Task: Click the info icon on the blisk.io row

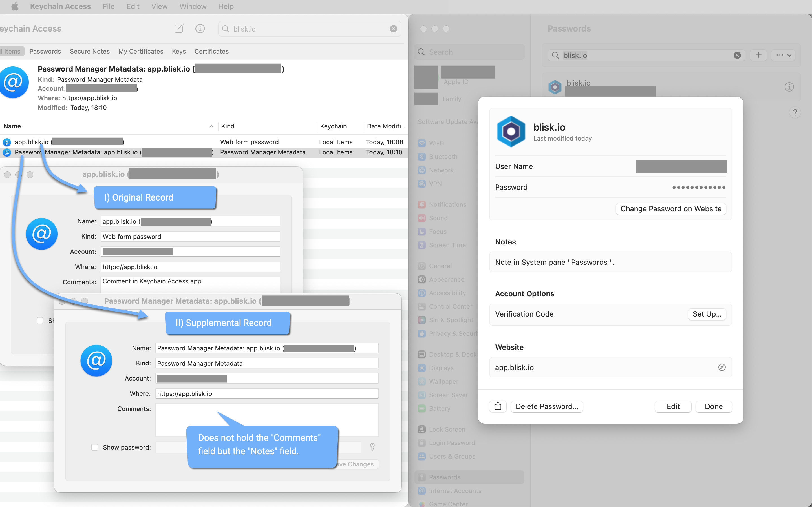Action: click(789, 87)
